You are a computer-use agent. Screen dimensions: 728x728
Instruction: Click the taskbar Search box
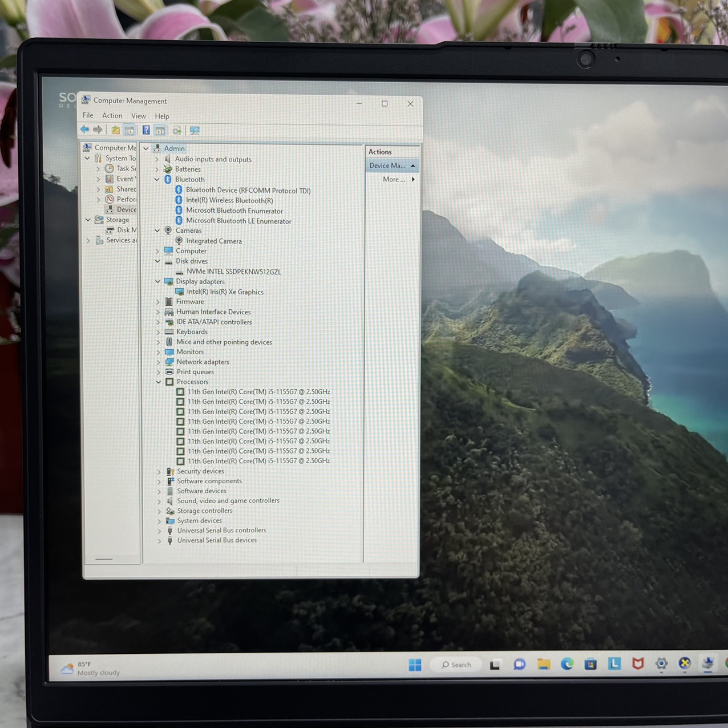coord(456,665)
